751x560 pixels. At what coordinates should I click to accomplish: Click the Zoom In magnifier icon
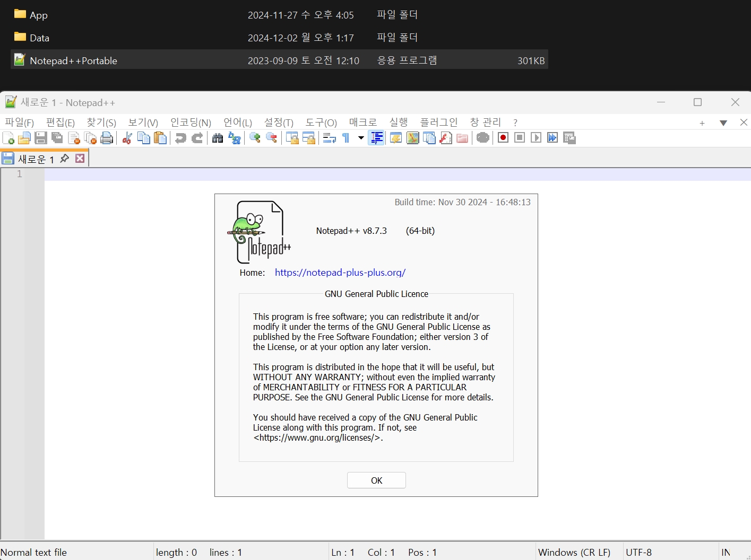[255, 138]
